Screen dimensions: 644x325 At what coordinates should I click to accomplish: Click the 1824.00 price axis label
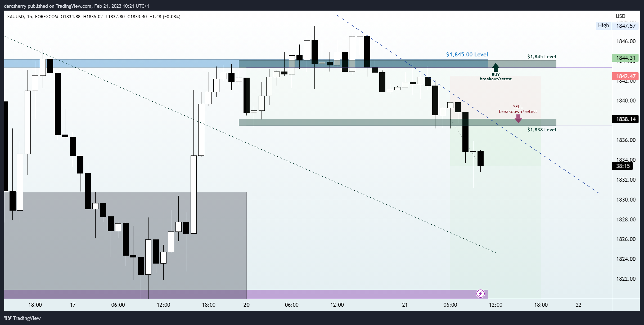pyautogui.click(x=626, y=259)
